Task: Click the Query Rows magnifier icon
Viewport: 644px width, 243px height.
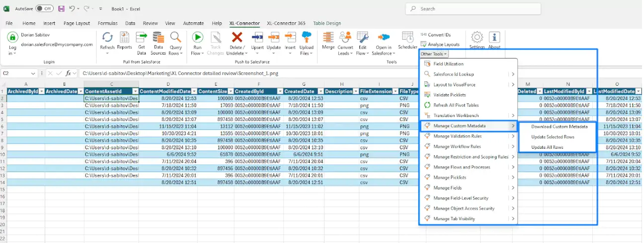Action: pos(176,37)
